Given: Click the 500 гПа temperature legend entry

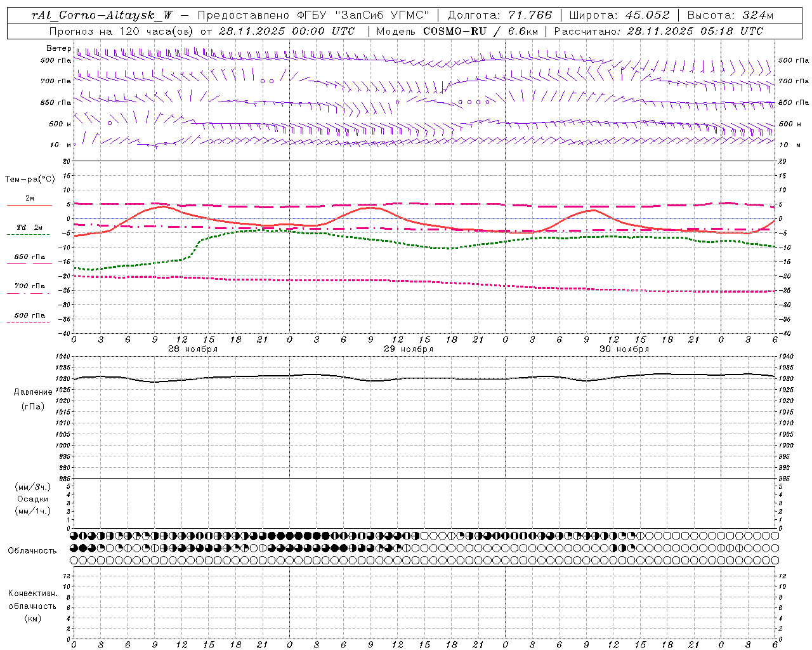Looking at the screenshot, I should click(29, 315).
